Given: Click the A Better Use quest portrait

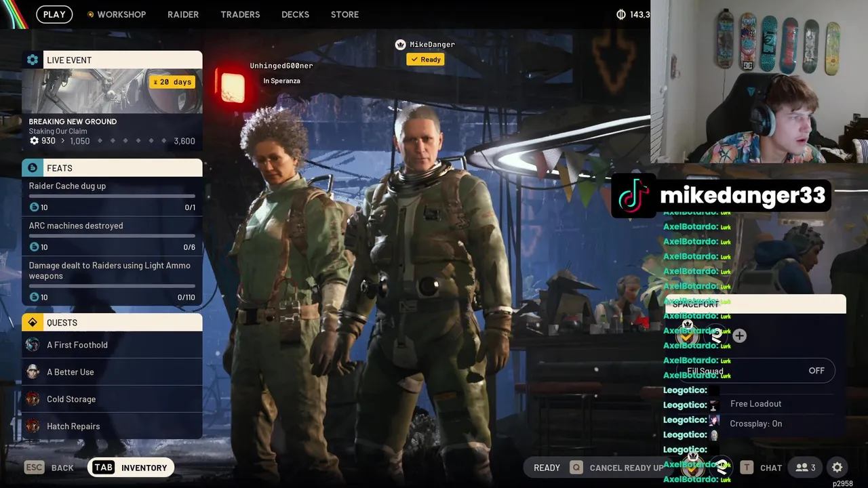Looking at the screenshot, I should [33, 372].
